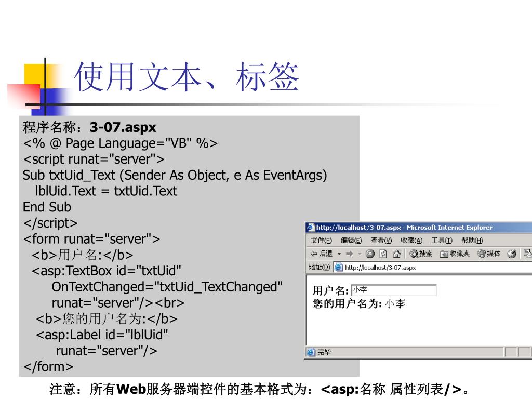This screenshot has height=399, width=532.
Task: Click the address bar with localhost/3-07.aspx
Action: pos(433,268)
